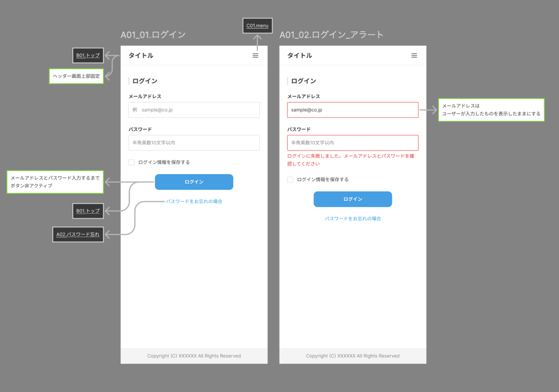559x392 pixels.
Task: Click blue ログイン button on A01_02 alert screen
Action: [x=353, y=199]
